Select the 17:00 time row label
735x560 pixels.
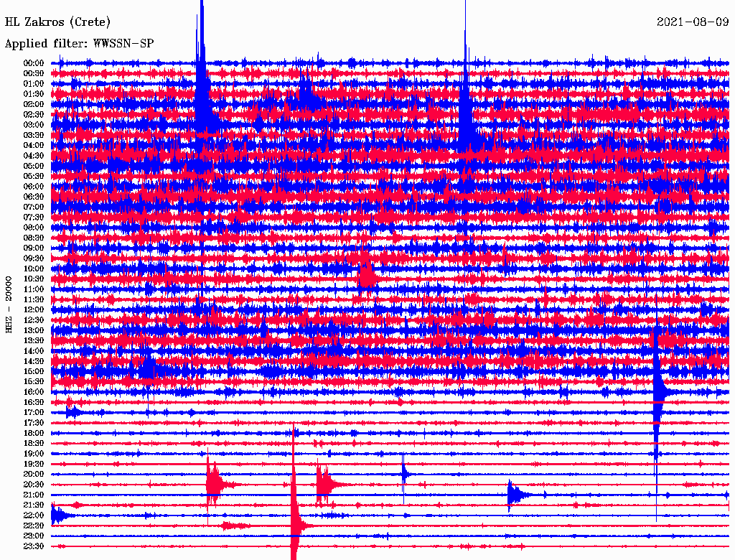pyautogui.click(x=34, y=413)
